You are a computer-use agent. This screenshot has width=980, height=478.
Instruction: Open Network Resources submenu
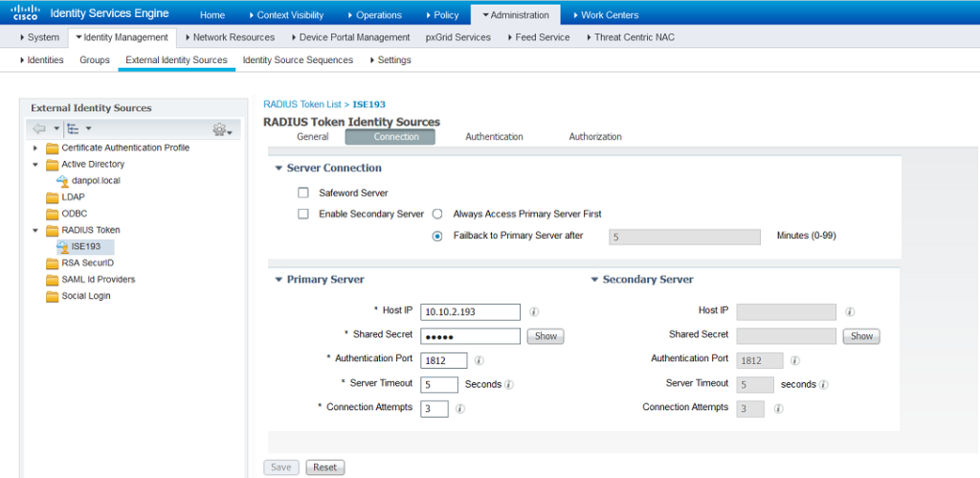click(x=230, y=37)
